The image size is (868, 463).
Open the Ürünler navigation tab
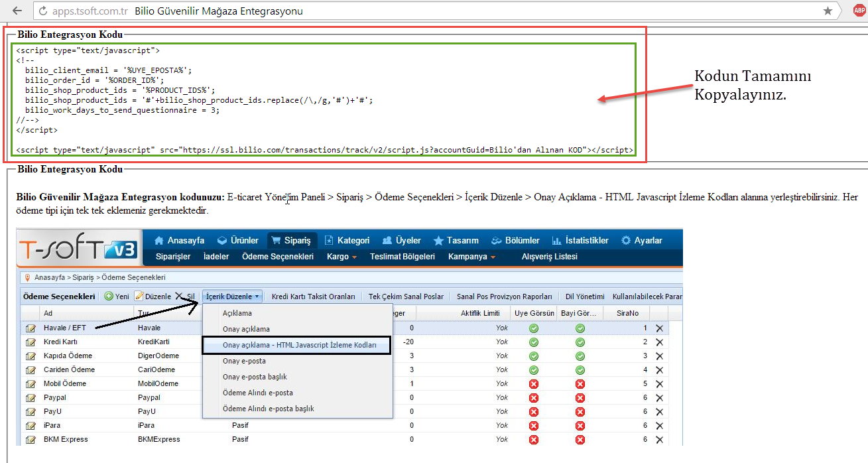tap(237, 240)
